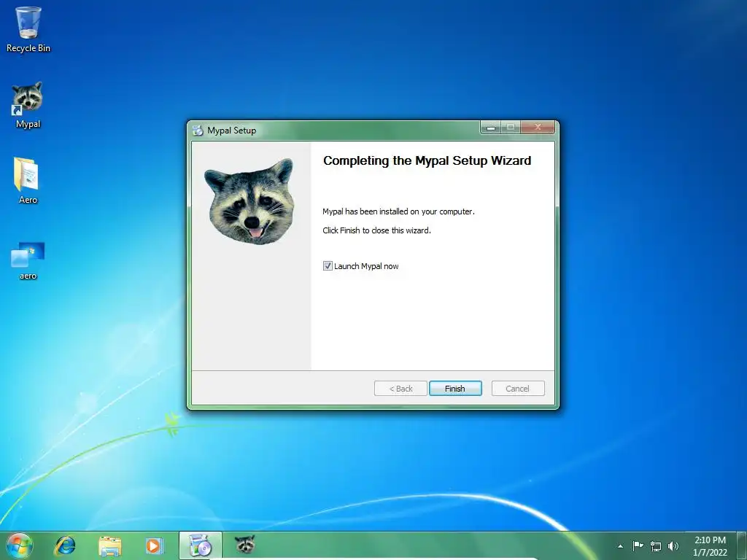Click the Cancel button in setup wizard

point(517,389)
